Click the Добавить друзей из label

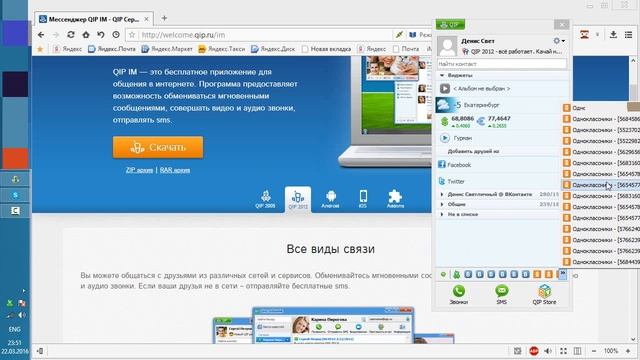pyautogui.click(x=473, y=151)
